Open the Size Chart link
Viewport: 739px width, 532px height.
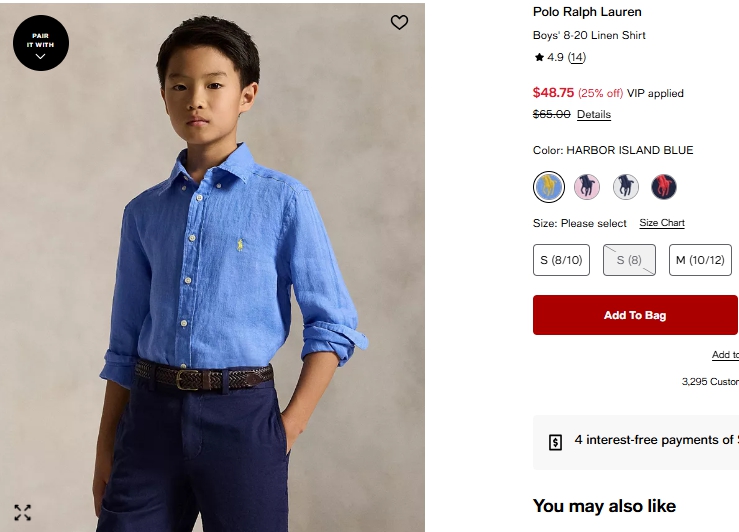point(662,223)
